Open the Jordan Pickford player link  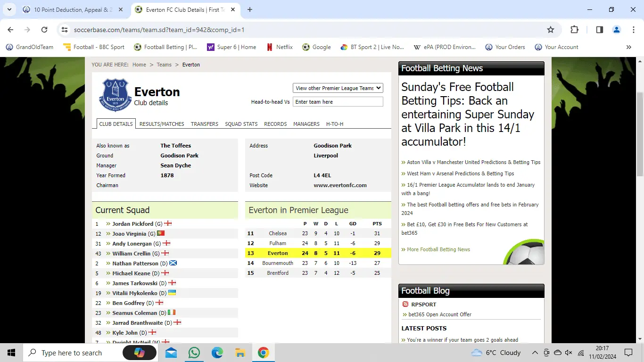pos(132,224)
